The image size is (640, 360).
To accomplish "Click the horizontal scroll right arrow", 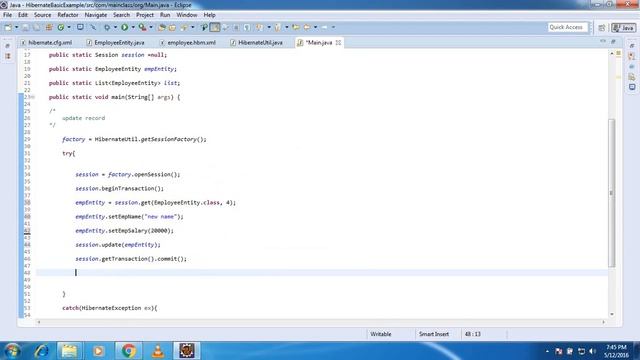I will click(603, 322).
